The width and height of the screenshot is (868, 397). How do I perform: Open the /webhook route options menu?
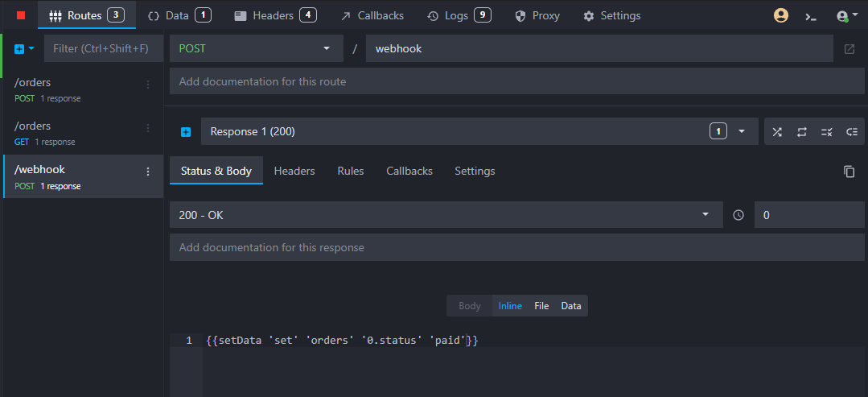(x=147, y=172)
